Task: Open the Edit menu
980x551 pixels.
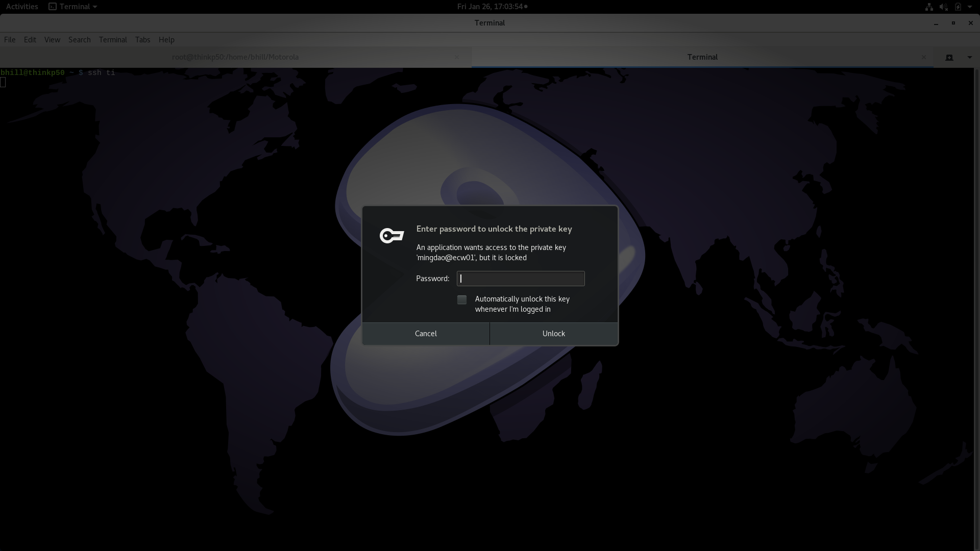Action: (x=30, y=40)
